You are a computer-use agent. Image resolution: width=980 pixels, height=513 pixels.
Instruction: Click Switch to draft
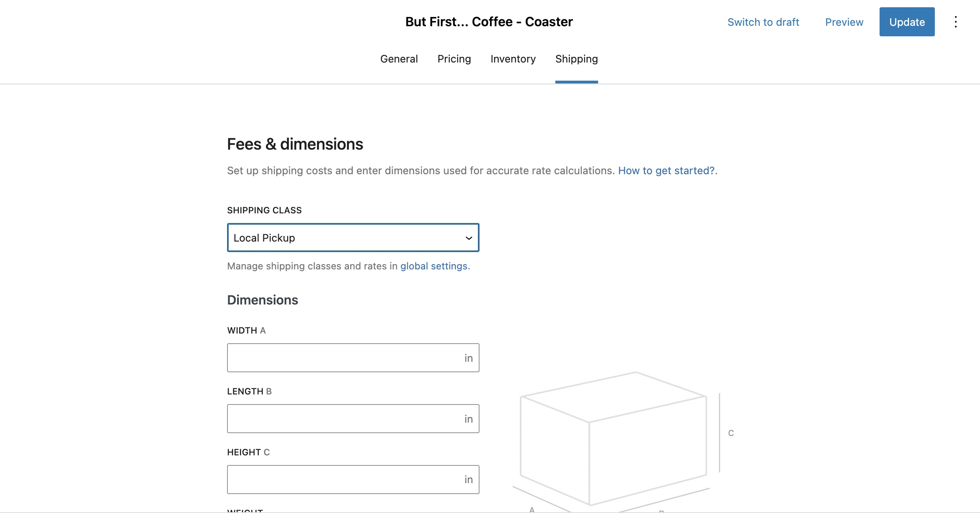click(763, 22)
